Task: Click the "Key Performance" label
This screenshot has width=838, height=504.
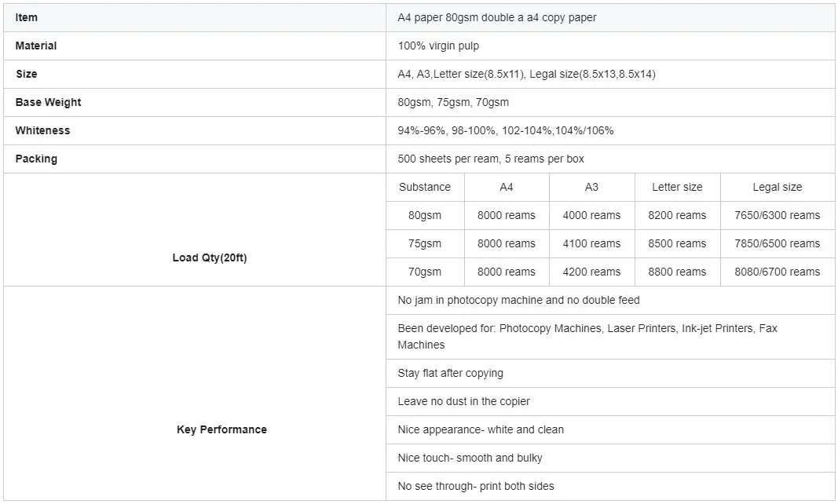Action: 221,429
